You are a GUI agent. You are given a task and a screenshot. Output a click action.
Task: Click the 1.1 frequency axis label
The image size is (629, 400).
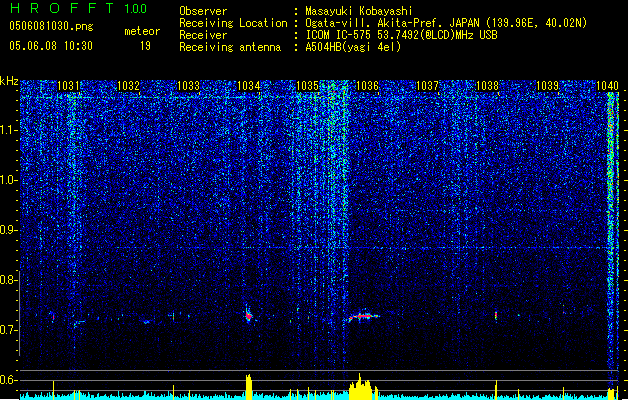pos(7,130)
